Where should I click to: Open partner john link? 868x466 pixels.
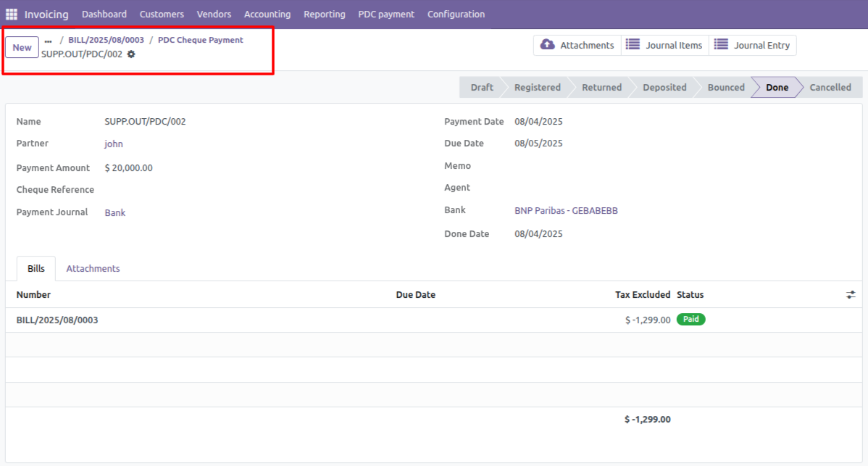coord(114,144)
